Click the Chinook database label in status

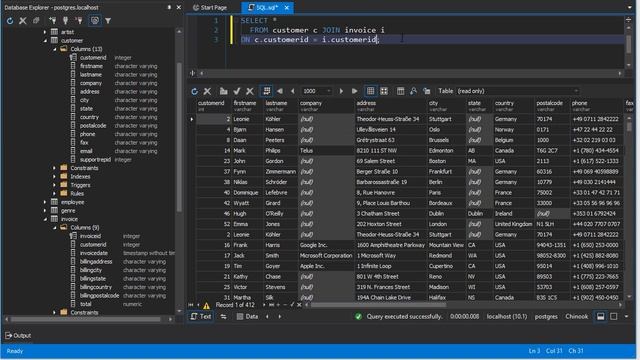(576, 316)
